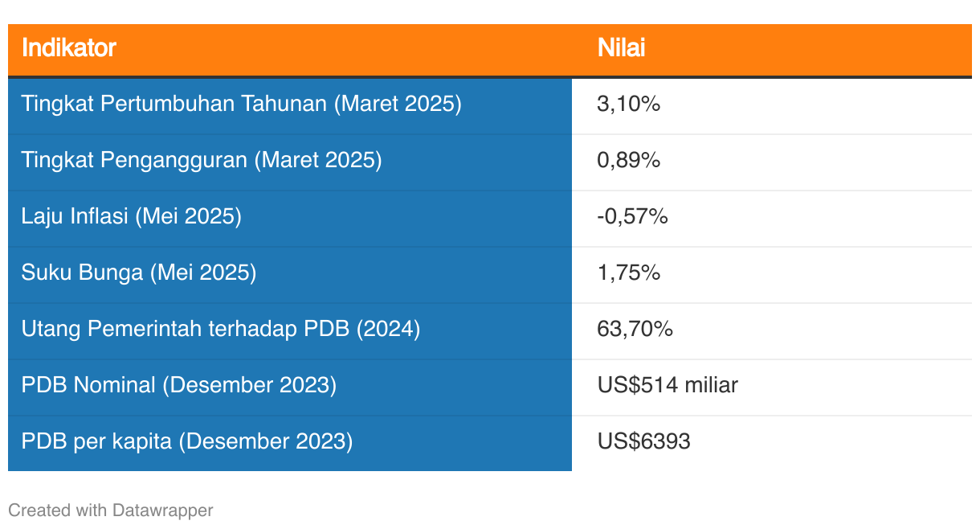Viewport: 980px width, 529px height.
Task: Click the Laju Inflasi (Mei 2025) cell
Action: pos(290,219)
